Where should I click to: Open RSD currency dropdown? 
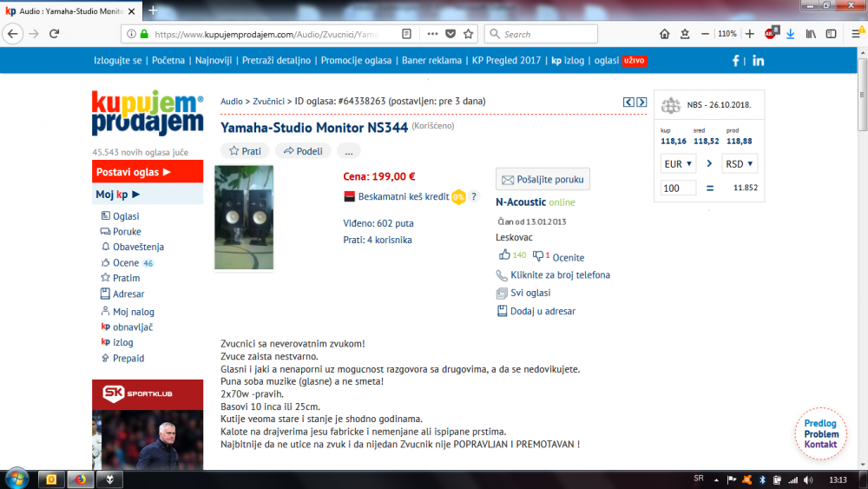pyautogui.click(x=740, y=164)
